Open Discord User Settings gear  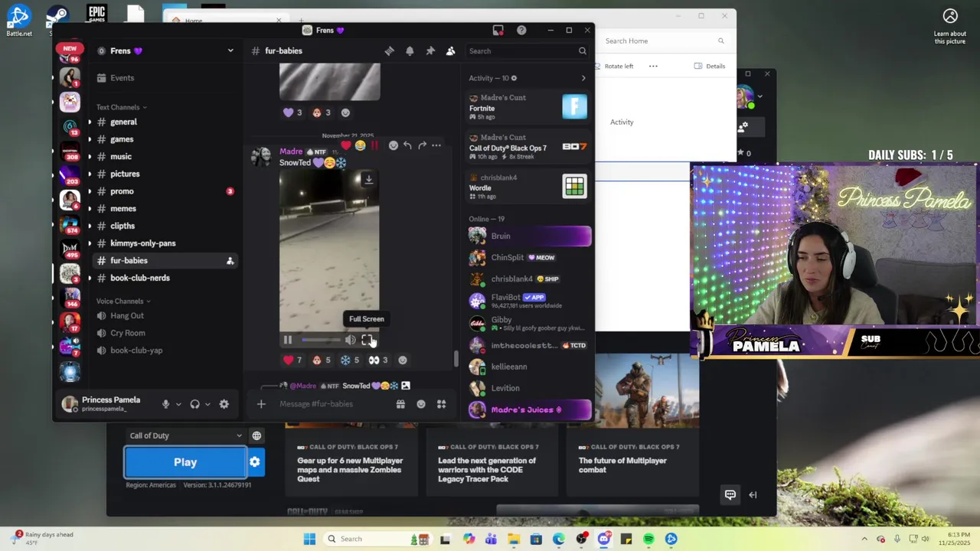[224, 404]
